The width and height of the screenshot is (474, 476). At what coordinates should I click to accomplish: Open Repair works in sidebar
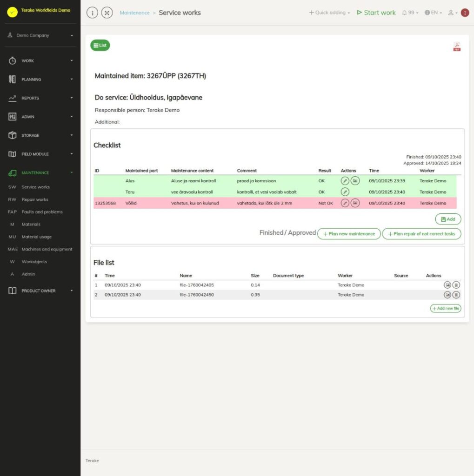coord(35,199)
